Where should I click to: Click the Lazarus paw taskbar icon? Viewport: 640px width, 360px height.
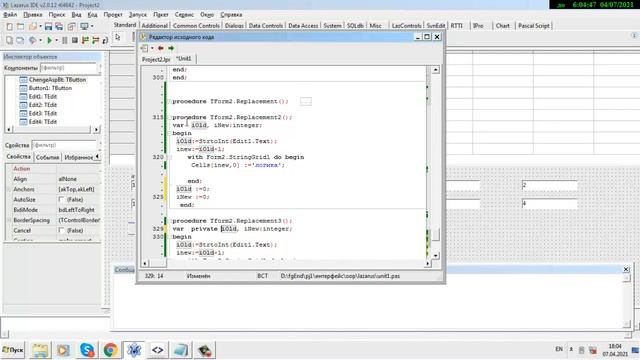pyautogui.click(x=134, y=350)
